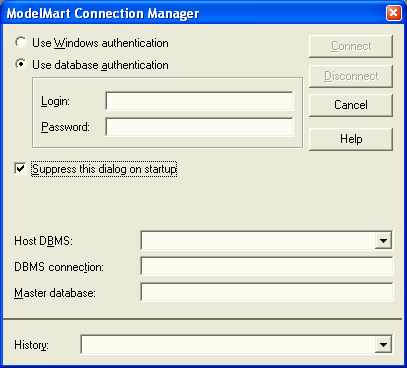This screenshot has width=407, height=368.
Task: Close the ModelMart Connection Manager dialog
Action: tap(394, 13)
